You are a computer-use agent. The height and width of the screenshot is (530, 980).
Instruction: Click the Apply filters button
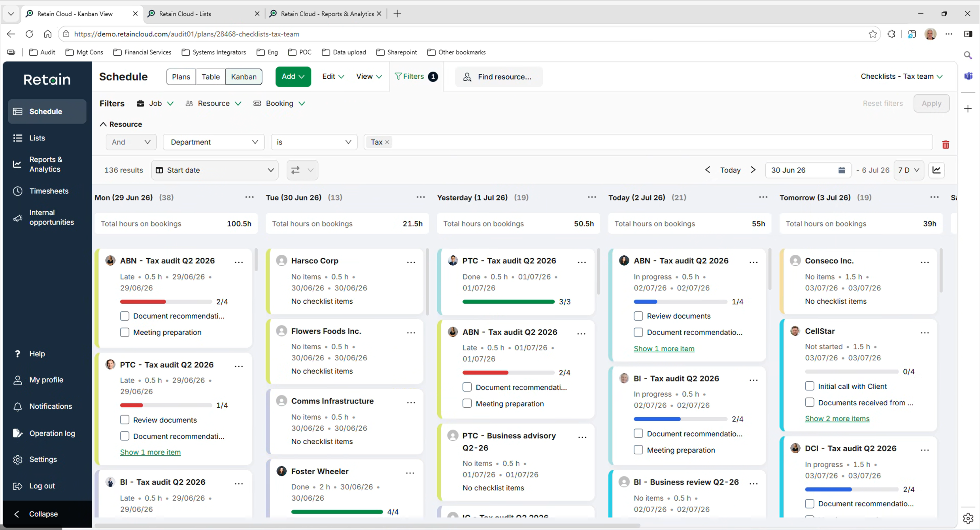[x=931, y=103]
